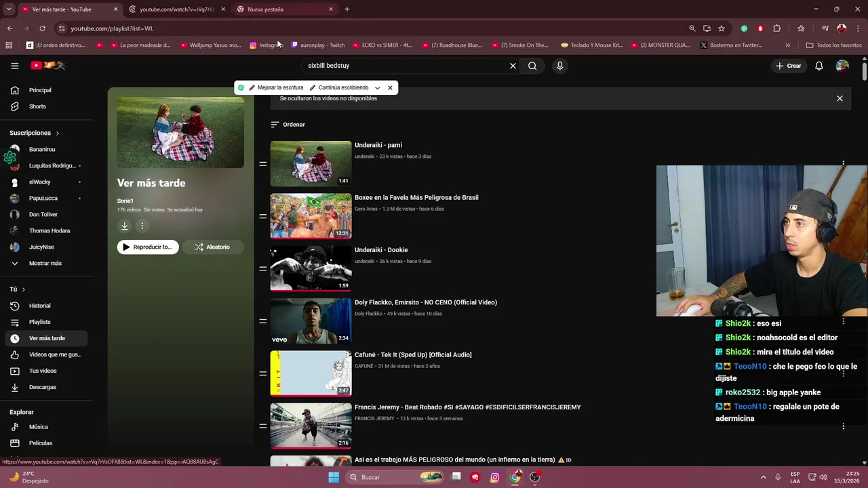This screenshot has width=868, height=488.
Task: Open the auronplay - Twitch bookmark
Action: tap(318, 45)
